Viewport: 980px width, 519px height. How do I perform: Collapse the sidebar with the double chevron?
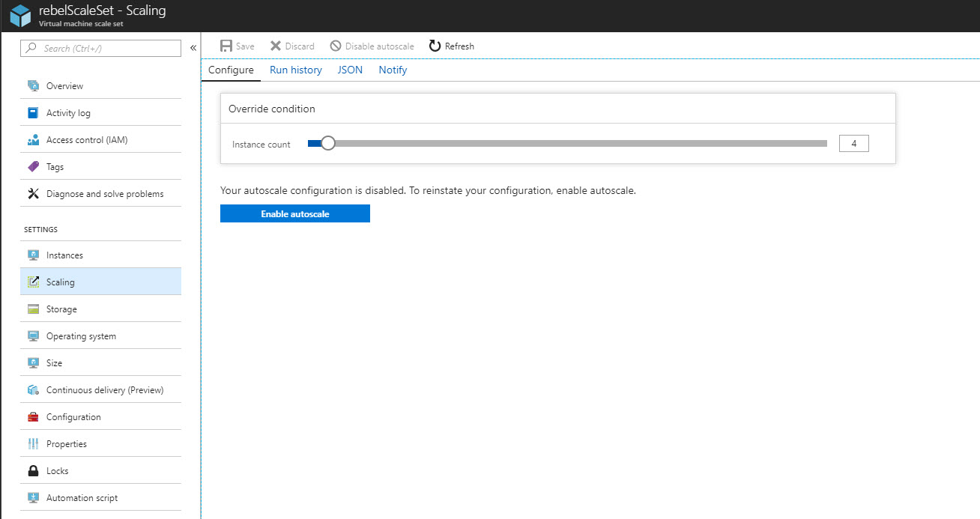[x=193, y=48]
